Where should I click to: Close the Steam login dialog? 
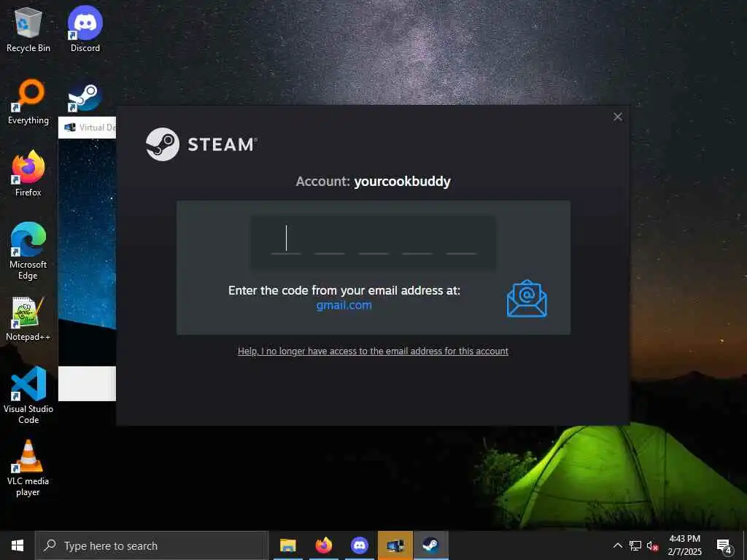pyautogui.click(x=618, y=117)
